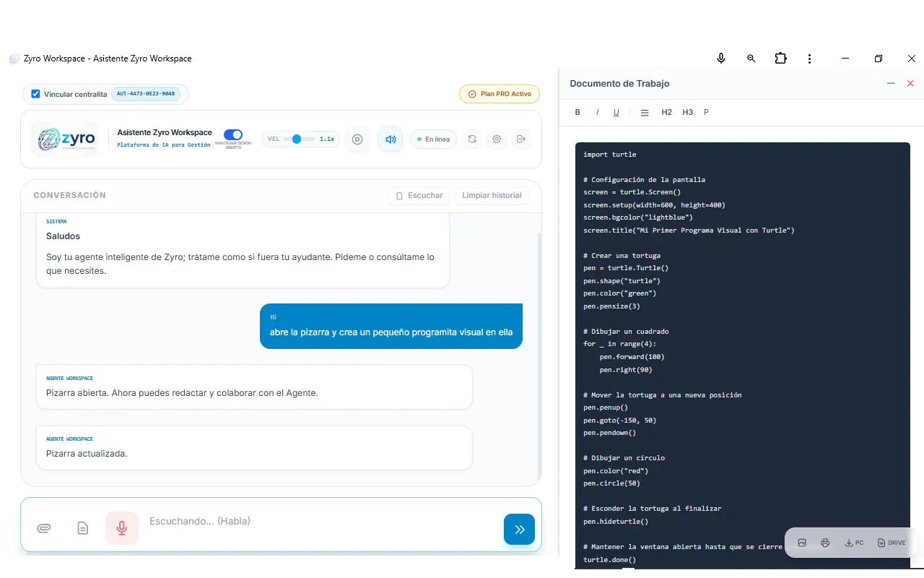The width and height of the screenshot is (924, 578).
Task: Apply bold formatting in document toolbar
Action: click(577, 112)
